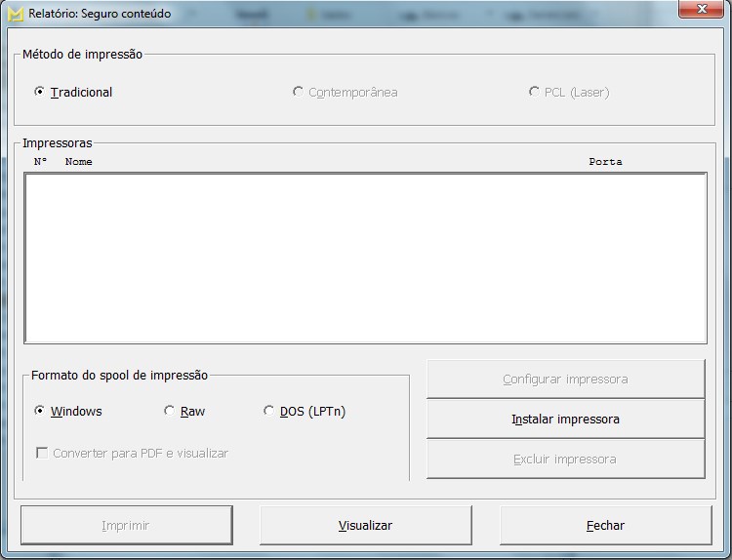Click Excluir impressora to remove printer

(x=565, y=459)
